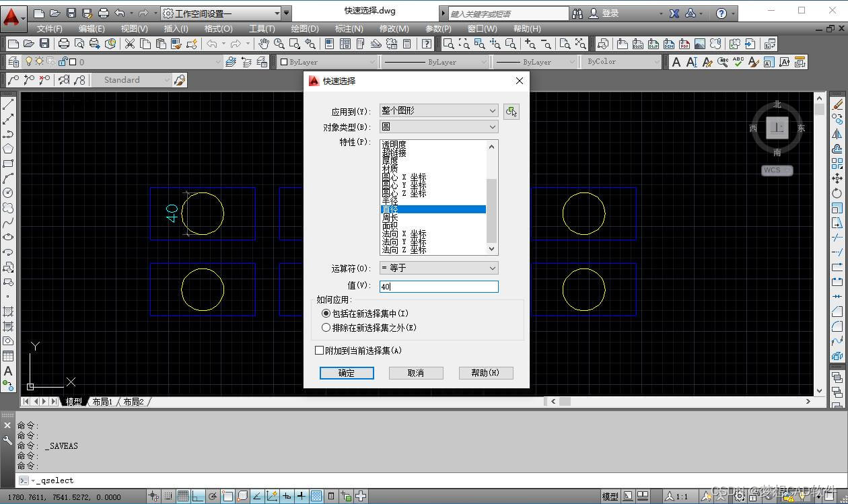Switch to the 布局1 tab
The width and height of the screenshot is (848, 504).
coord(102,401)
